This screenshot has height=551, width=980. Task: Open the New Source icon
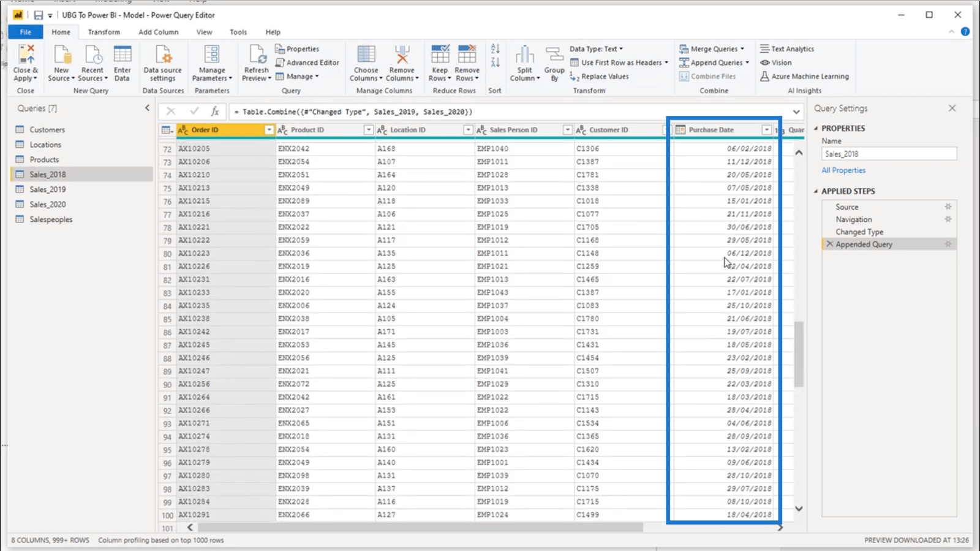pos(61,55)
